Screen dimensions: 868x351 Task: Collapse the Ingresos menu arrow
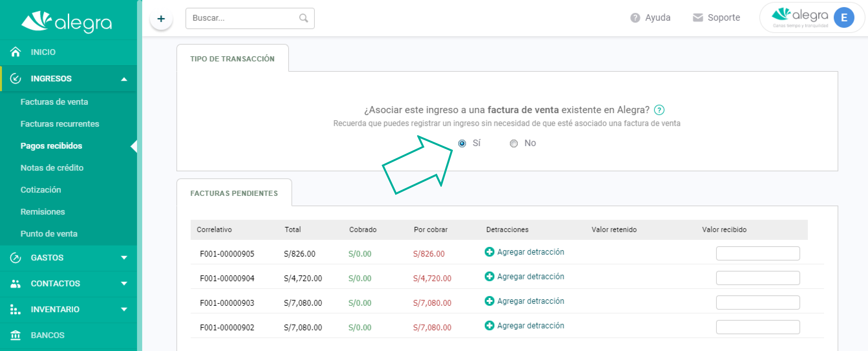click(x=124, y=79)
